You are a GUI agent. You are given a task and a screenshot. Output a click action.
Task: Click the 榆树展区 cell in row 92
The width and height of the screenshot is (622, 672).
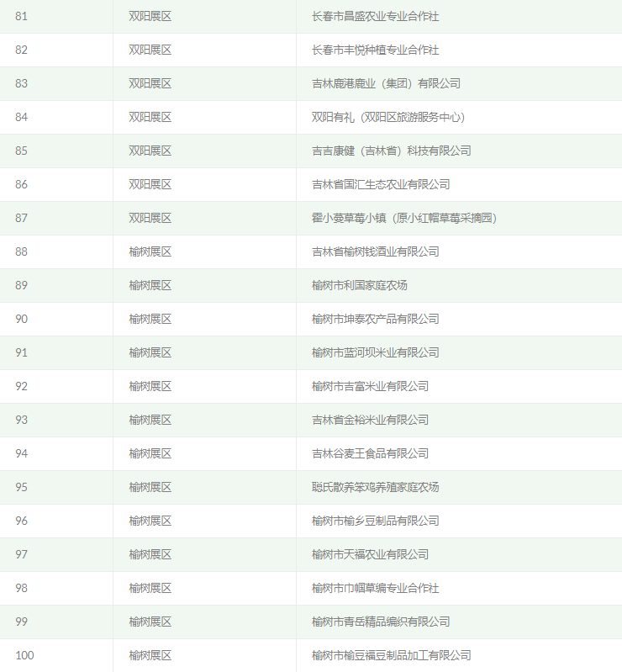tap(150, 386)
